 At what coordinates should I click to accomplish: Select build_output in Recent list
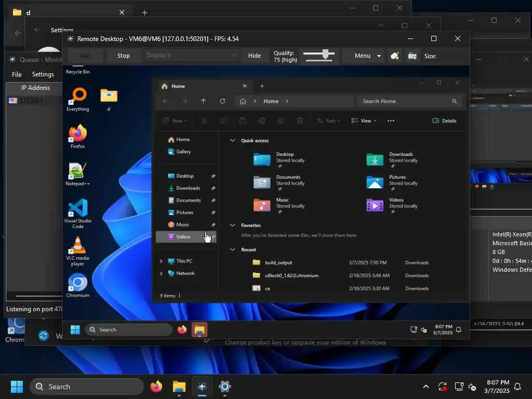pos(341,262)
